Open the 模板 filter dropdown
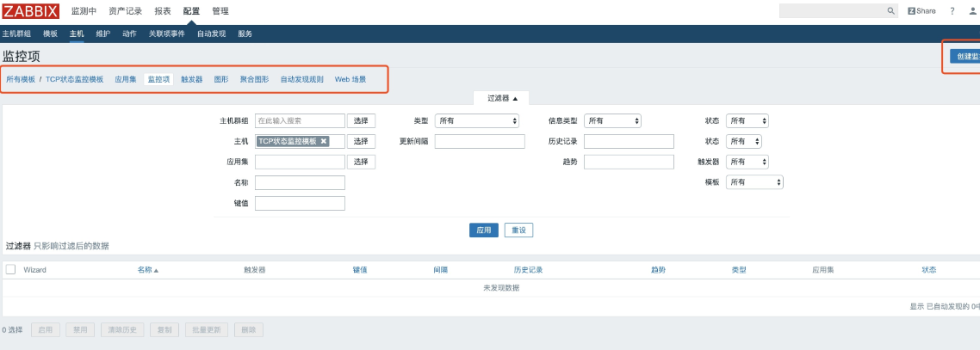The image size is (980, 350). click(x=754, y=182)
